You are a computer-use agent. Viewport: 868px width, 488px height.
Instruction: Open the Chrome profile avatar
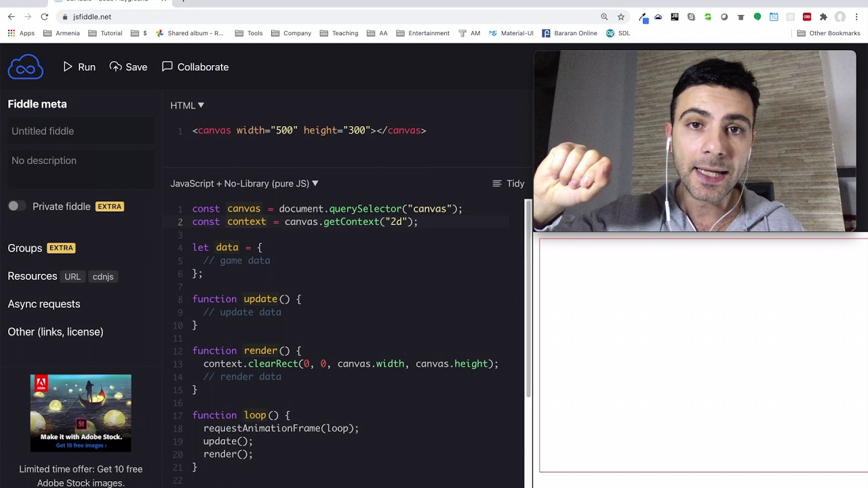tap(840, 17)
